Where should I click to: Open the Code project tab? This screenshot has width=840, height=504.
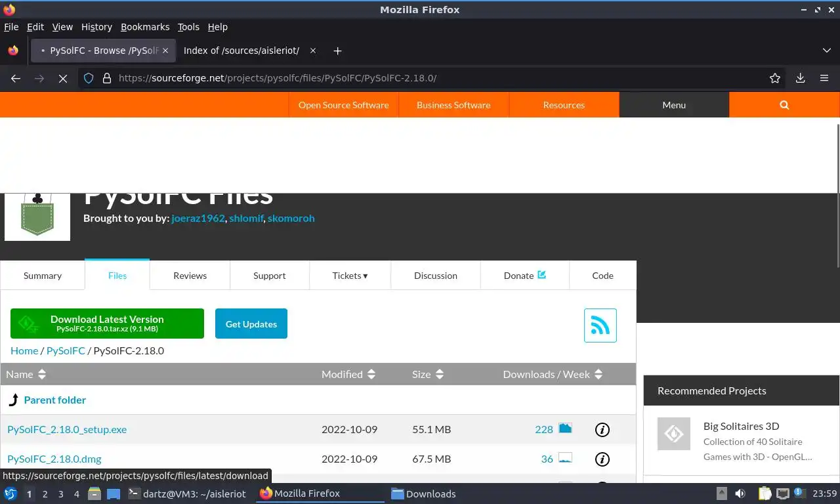click(602, 276)
